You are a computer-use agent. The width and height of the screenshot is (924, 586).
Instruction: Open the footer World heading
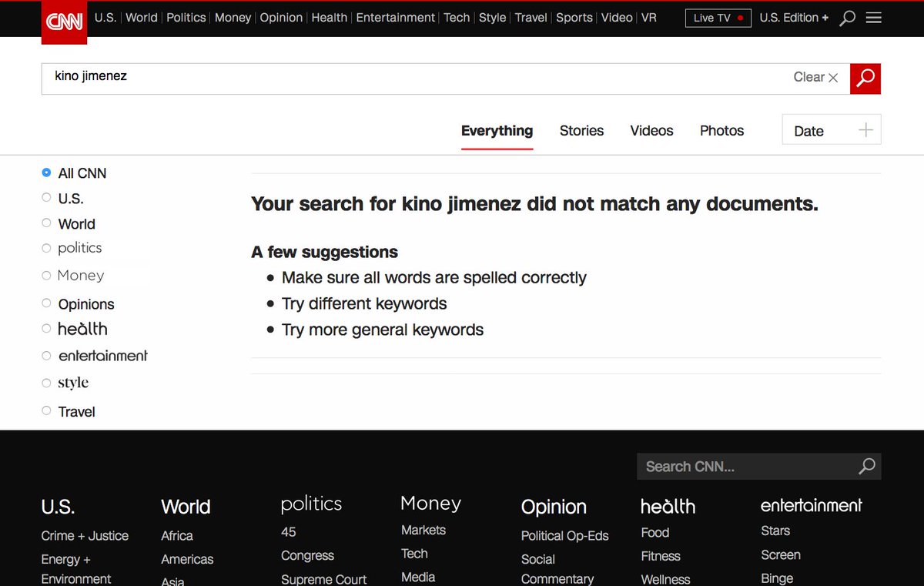coord(186,507)
